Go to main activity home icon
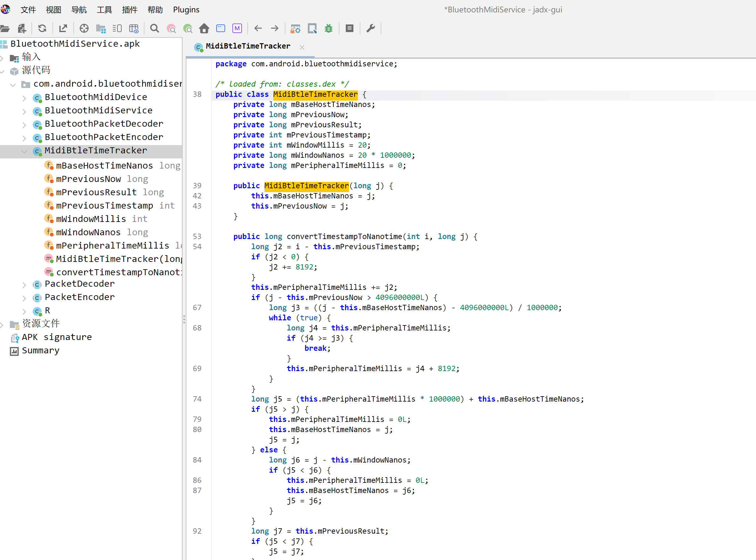The height and width of the screenshot is (560, 756). click(204, 29)
